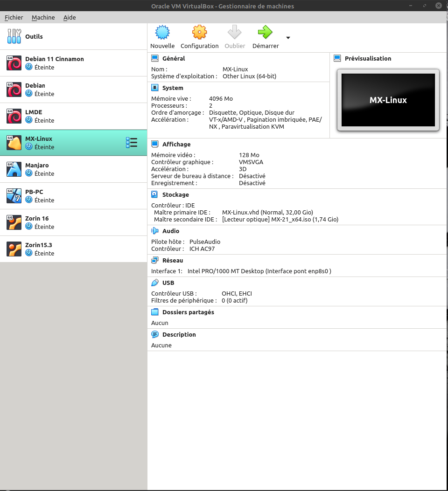Open the Réseau section header link

(x=173, y=260)
